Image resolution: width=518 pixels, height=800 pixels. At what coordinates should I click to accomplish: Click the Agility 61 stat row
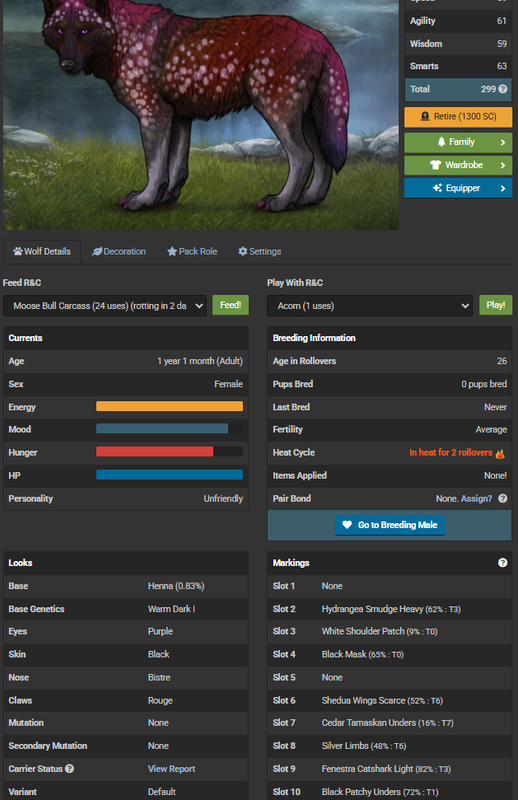pyautogui.click(x=458, y=21)
